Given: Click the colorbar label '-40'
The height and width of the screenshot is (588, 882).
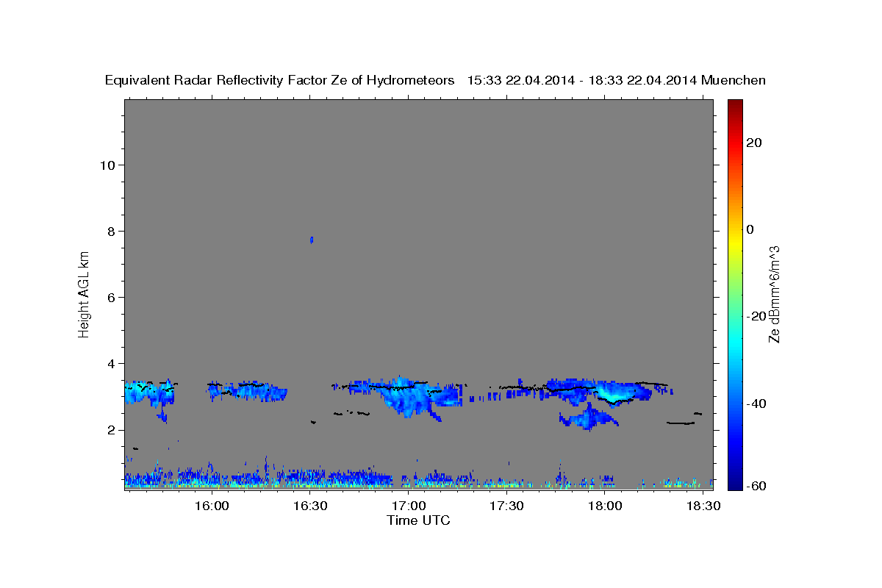Looking at the screenshot, I should [x=756, y=403].
